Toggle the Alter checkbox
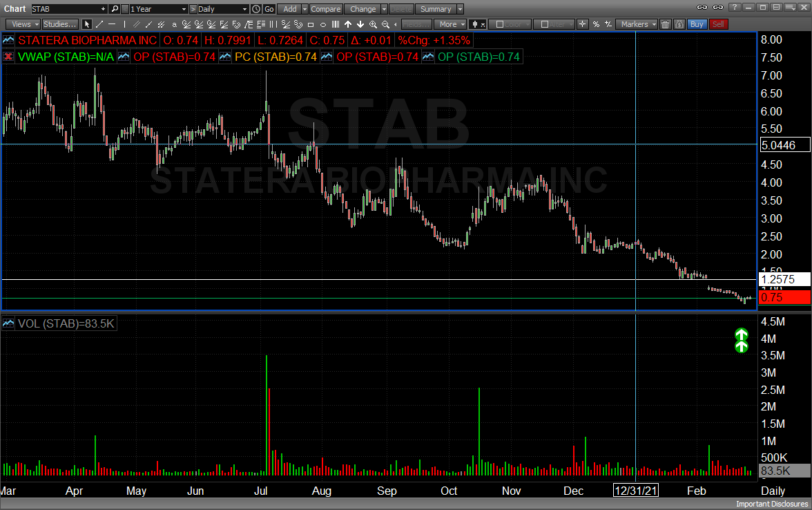The height and width of the screenshot is (510, 812). pos(544,24)
